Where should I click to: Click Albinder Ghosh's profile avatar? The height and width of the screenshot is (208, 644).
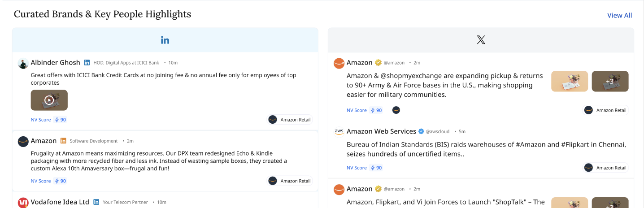(23, 63)
